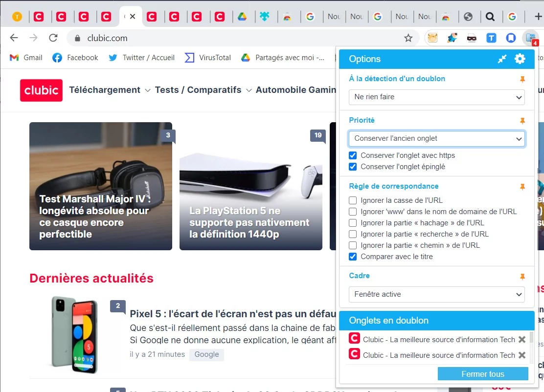Open the 'Twitter / Accueil' bookmark
The height and width of the screenshot is (392, 544).
point(141,58)
